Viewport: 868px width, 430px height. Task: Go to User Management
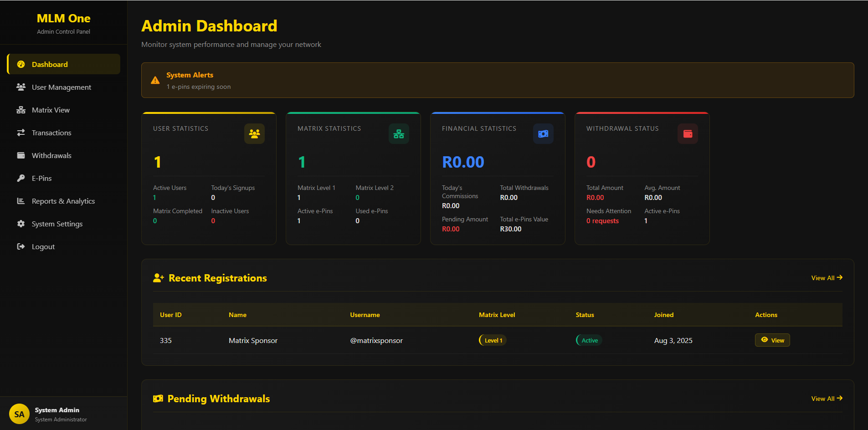(64, 87)
